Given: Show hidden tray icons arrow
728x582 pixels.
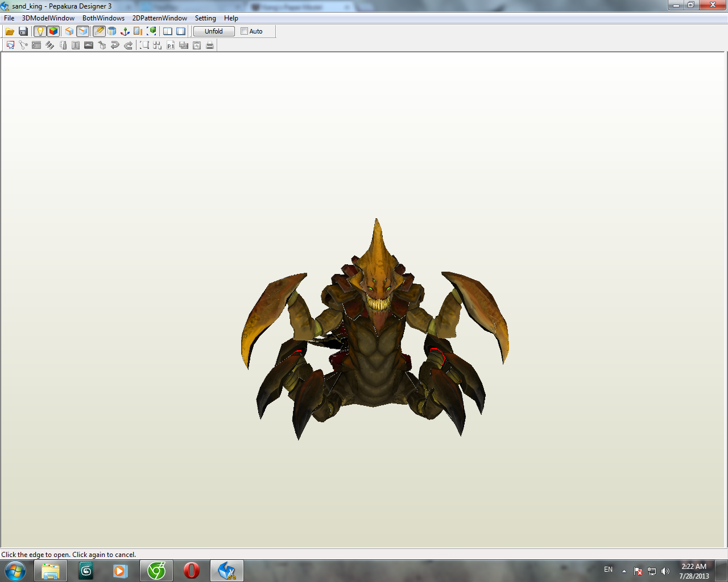Looking at the screenshot, I should click(x=624, y=571).
